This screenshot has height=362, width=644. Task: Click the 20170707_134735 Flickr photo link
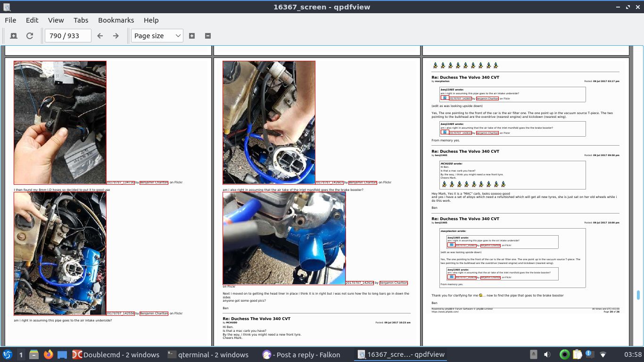[120, 182]
